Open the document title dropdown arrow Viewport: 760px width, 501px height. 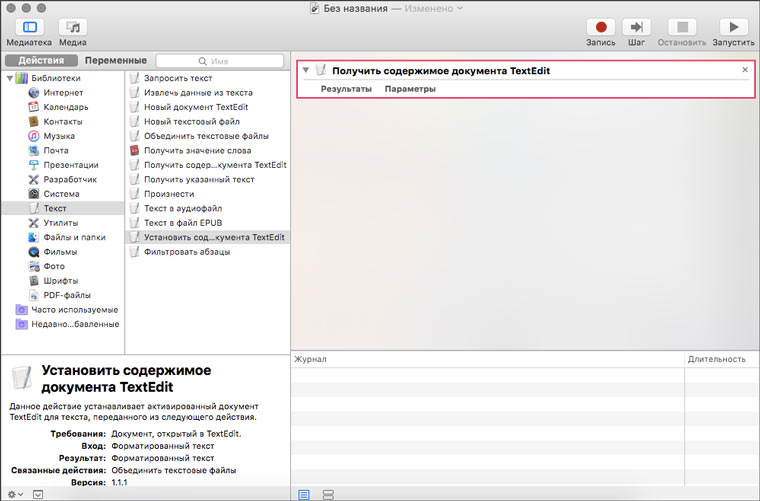point(460,8)
